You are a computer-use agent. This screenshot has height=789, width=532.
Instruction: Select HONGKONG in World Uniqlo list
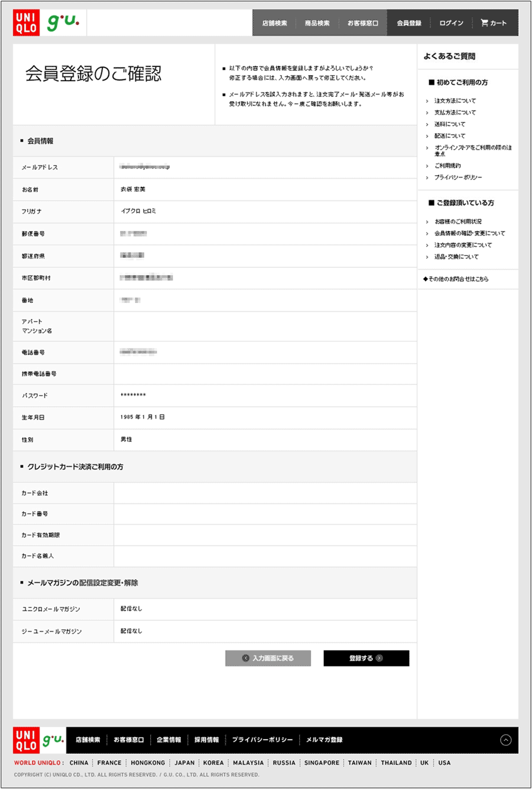coord(148,763)
